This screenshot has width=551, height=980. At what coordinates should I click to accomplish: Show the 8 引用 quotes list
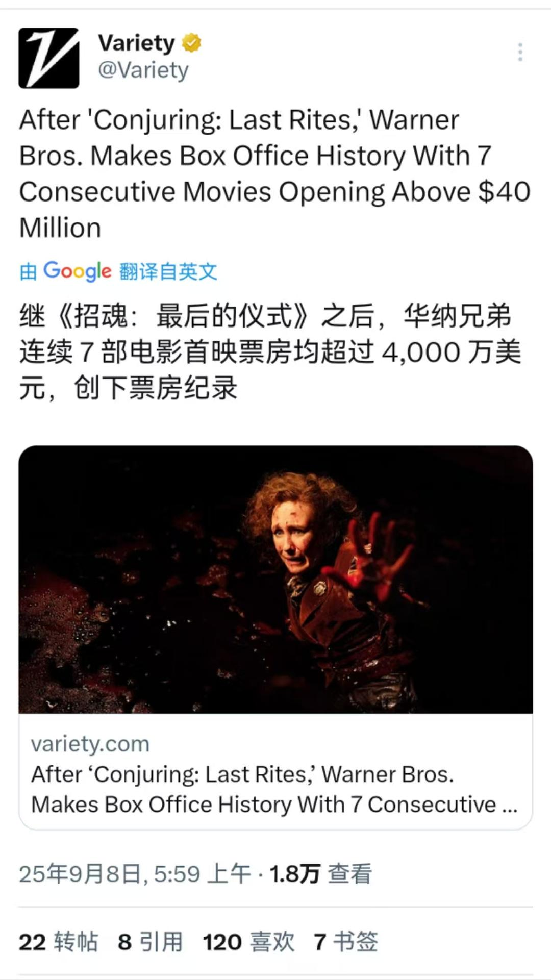(x=150, y=942)
